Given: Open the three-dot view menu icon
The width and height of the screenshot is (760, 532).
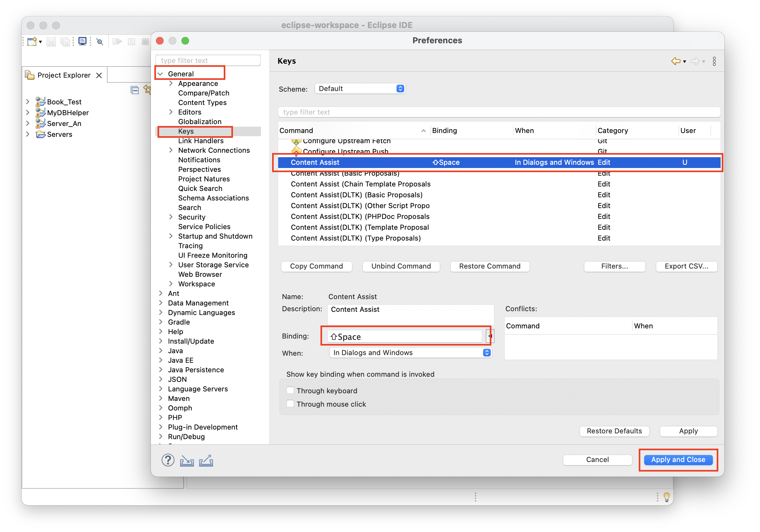Looking at the screenshot, I should [714, 61].
